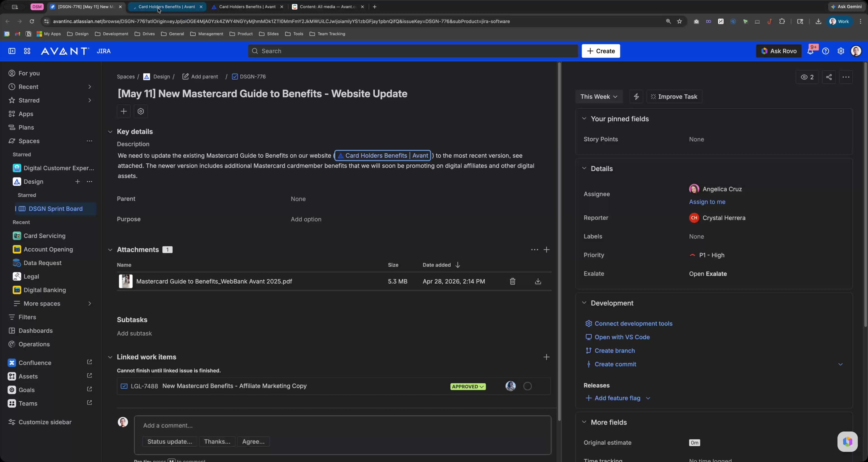
Task: Open the floating assistant widget
Action: pyautogui.click(x=847, y=441)
